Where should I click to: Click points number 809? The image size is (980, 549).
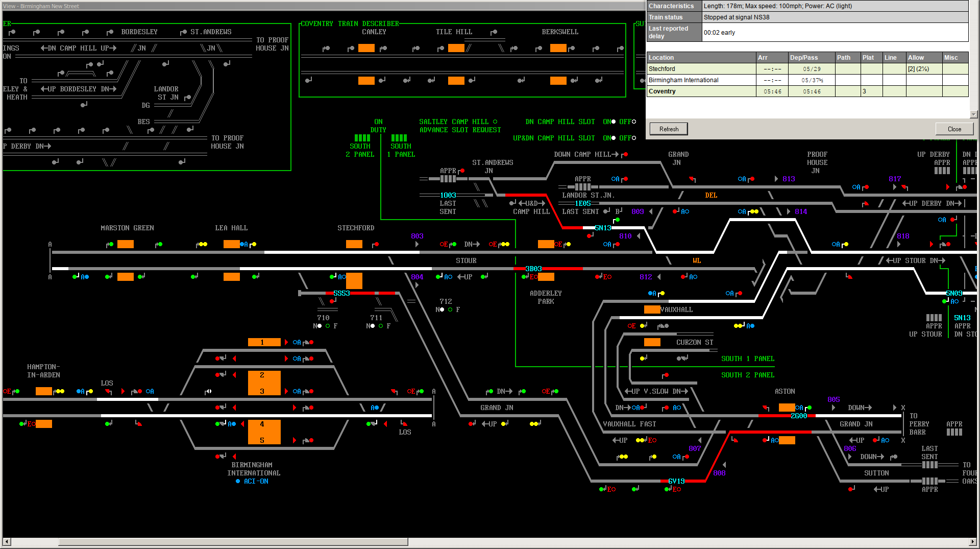click(638, 211)
